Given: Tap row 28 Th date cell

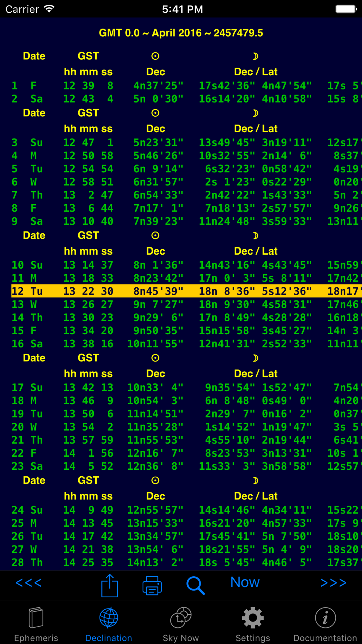Looking at the screenshot, I should pyautogui.click(x=27, y=563).
